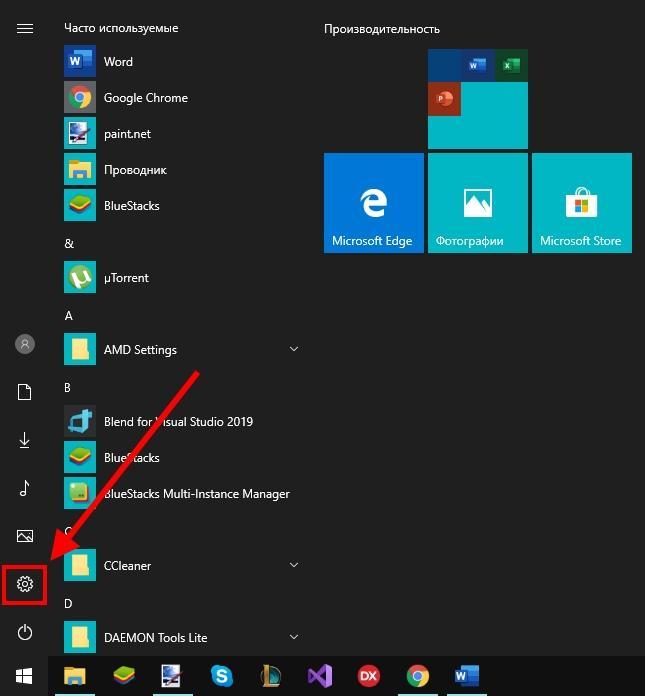Open the DX icon on the taskbar
The width and height of the screenshot is (645, 696).
pyautogui.click(x=368, y=676)
